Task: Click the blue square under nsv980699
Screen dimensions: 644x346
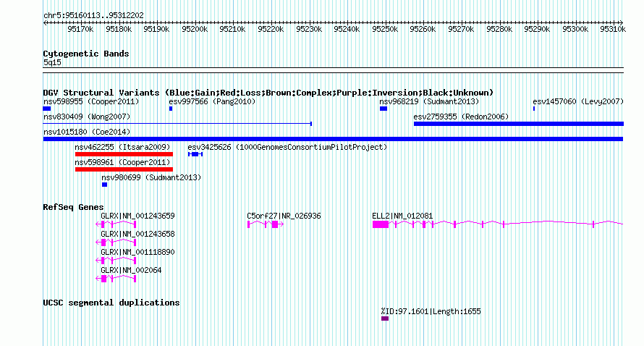Action: click(x=104, y=185)
